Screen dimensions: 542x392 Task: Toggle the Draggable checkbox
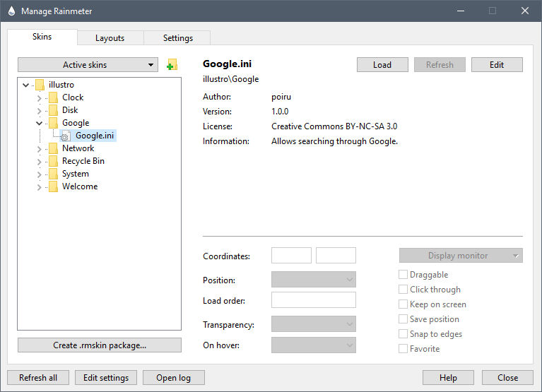[403, 275]
